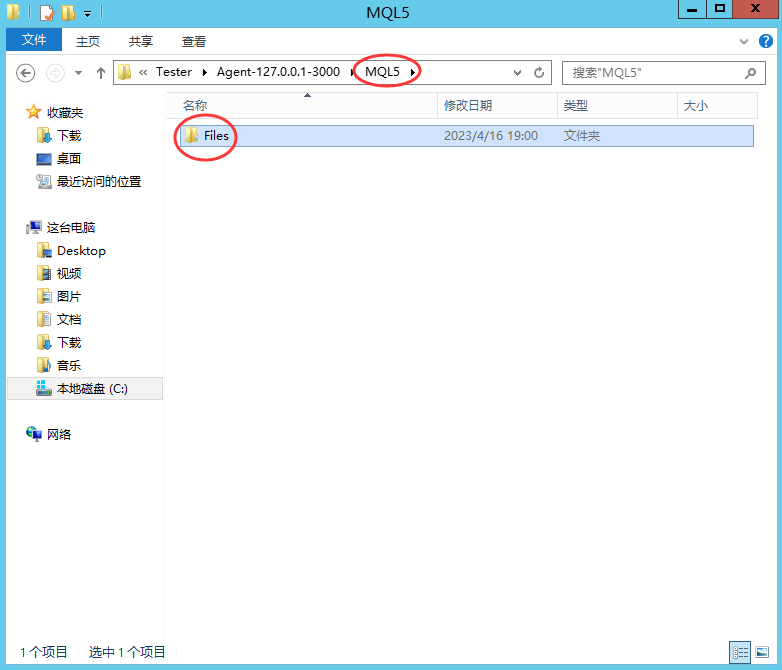Expand the ribbon with the chevron
Screen dimensions: 782x670
coord(744,41)
